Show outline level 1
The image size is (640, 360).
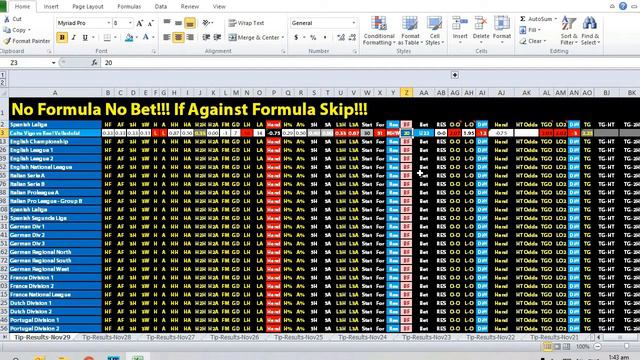[3, 75]
